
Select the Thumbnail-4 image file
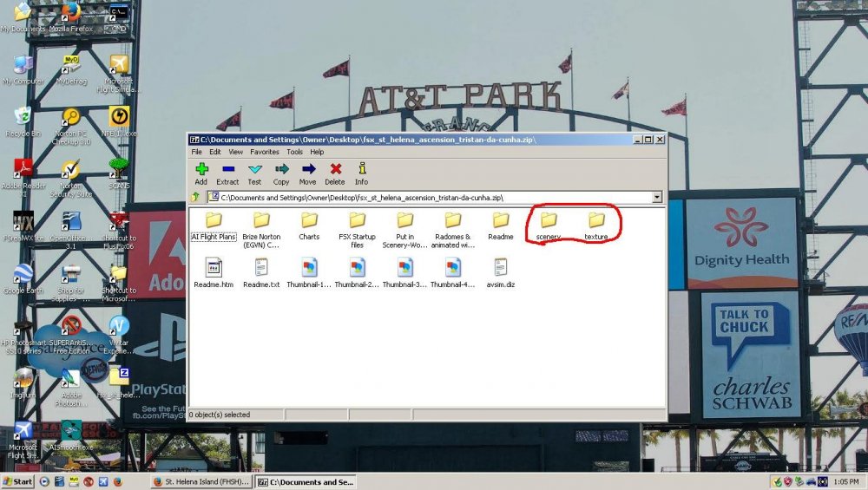tap(453, 273)
